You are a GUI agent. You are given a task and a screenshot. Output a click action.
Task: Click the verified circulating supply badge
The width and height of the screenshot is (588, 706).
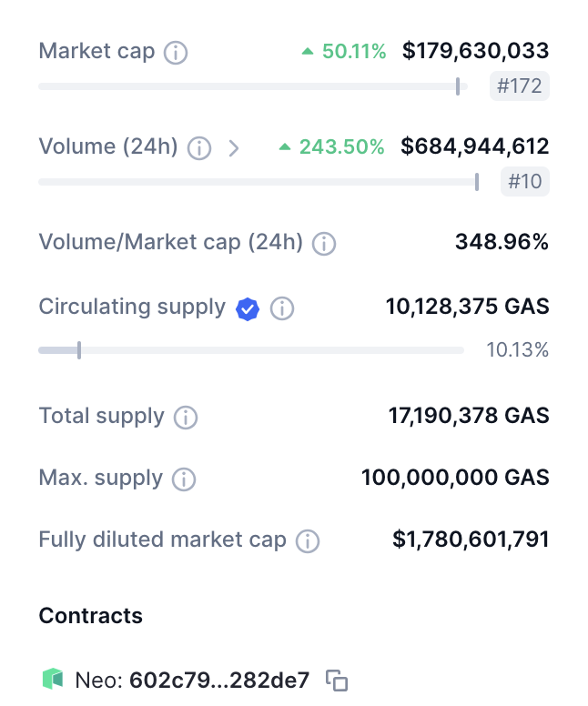[x=248, y=309]
